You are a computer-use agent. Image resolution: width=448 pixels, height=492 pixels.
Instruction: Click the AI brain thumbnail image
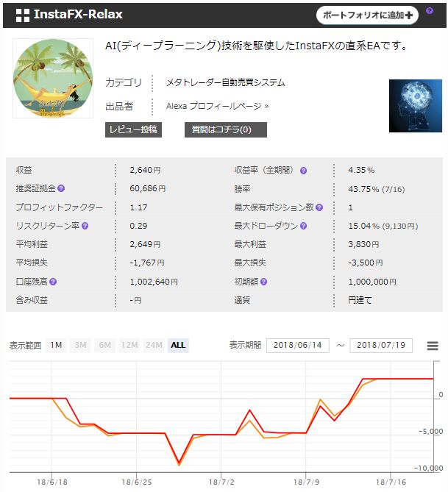pos(416,106)
